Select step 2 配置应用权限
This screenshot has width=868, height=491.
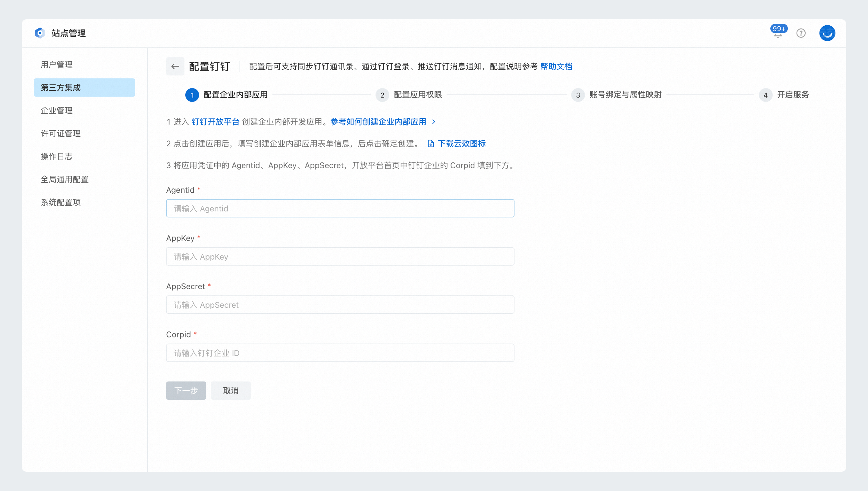pyautogui.click(x=409, y=95)
